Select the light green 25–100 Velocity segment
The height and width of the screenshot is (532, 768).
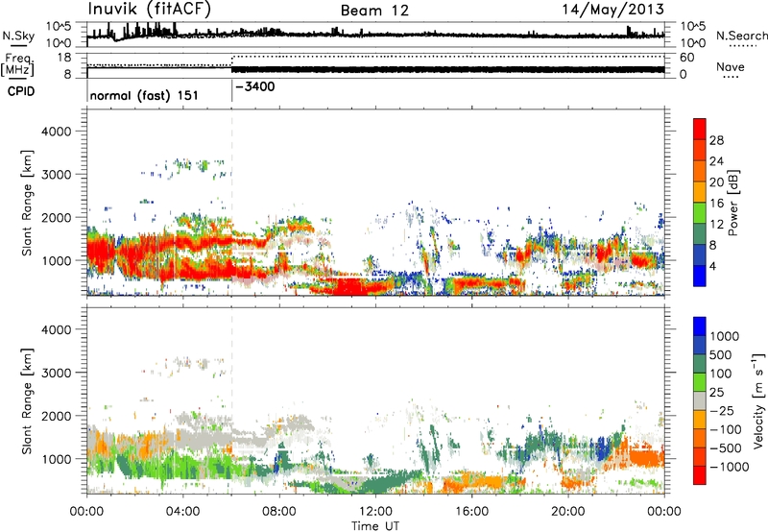pos(700,382)
